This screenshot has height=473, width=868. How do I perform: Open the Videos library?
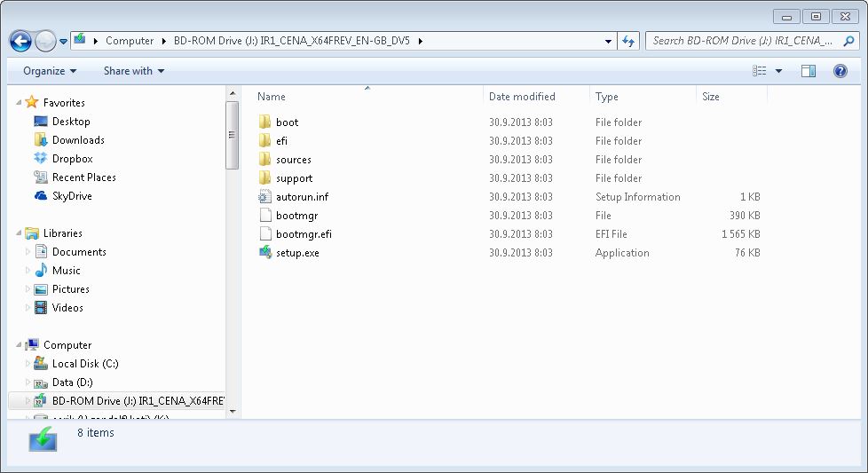coord(67,308)
